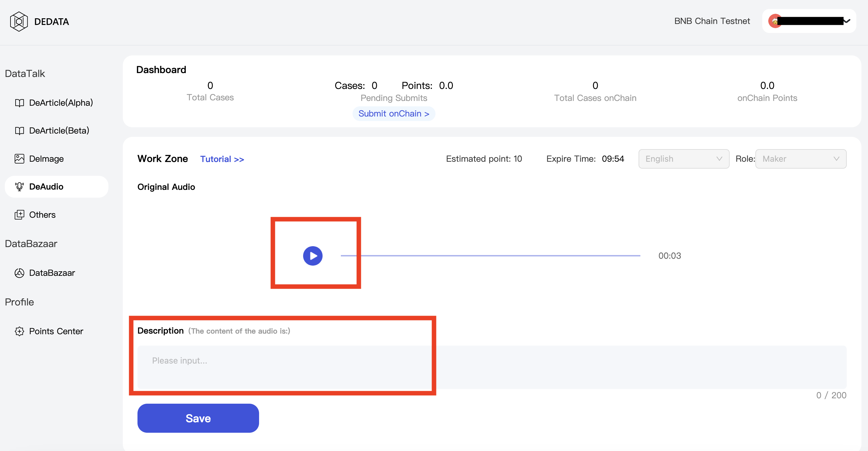Focus the Description text input field
The height and width of the screenshot is (451, 868).
(x=492, y=367)
